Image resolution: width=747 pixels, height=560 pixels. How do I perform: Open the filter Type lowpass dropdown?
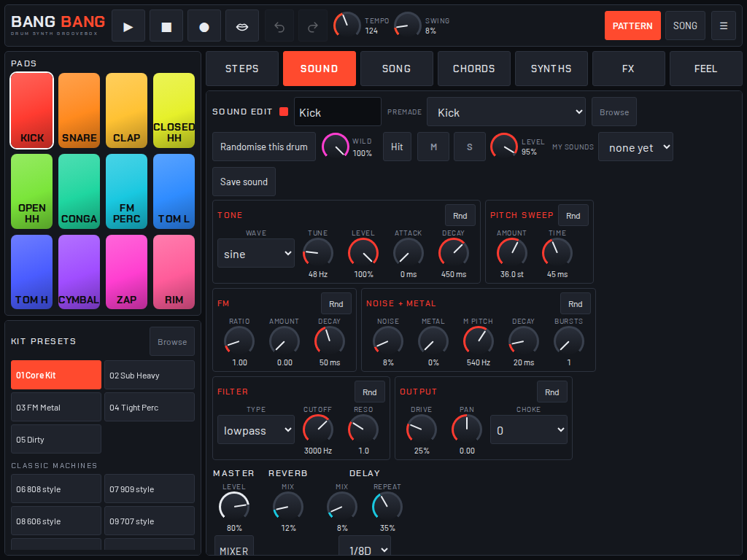(256, 430)
